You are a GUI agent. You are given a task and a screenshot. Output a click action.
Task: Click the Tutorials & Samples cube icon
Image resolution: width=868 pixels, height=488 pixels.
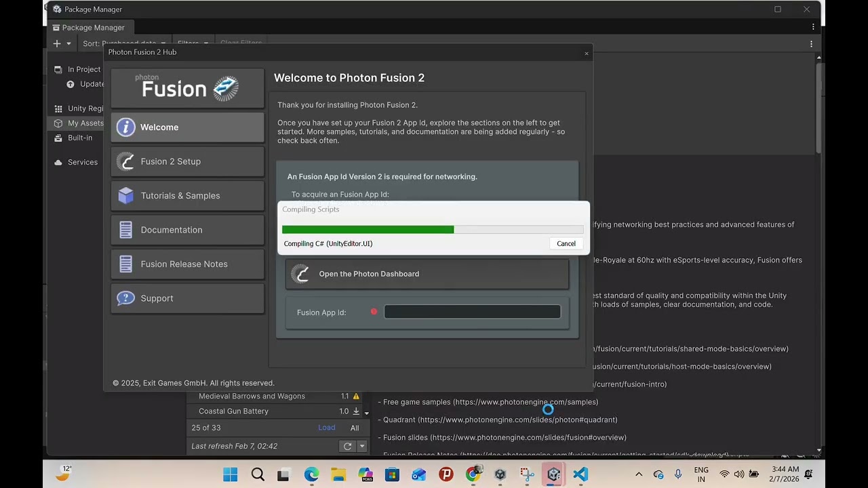125,196
